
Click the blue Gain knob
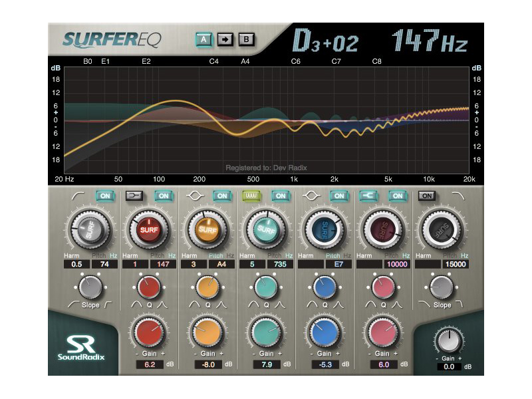click(325, 332)
